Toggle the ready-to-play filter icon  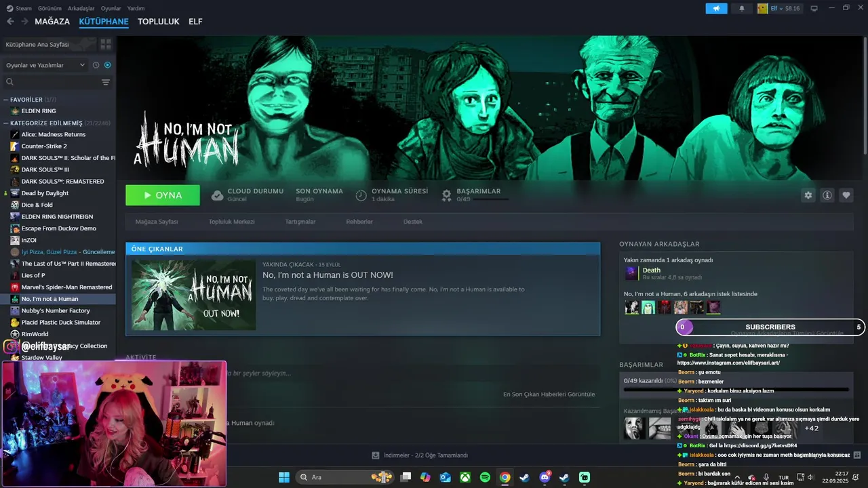point(107,65)
